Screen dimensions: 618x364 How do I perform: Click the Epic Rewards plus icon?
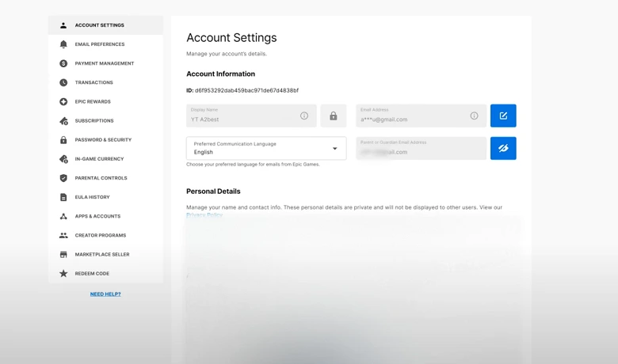coord(63,101)
